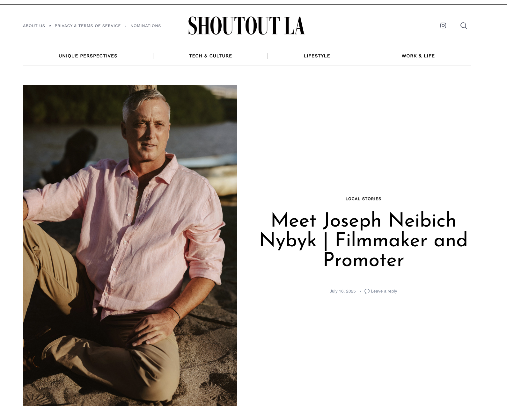
Task: Open the NOMINATIONS link
Action: [x=145, y=25]
